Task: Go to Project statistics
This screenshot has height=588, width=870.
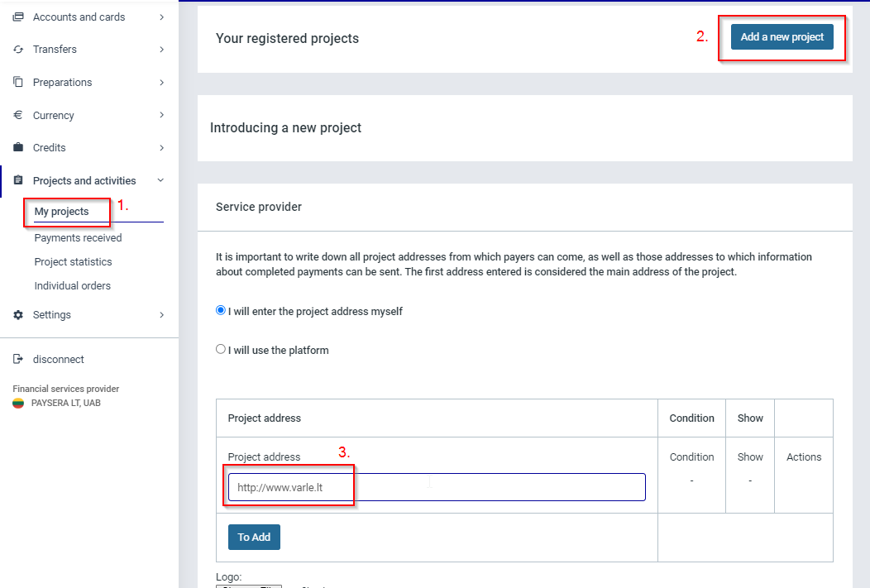Action: point(73,262)
